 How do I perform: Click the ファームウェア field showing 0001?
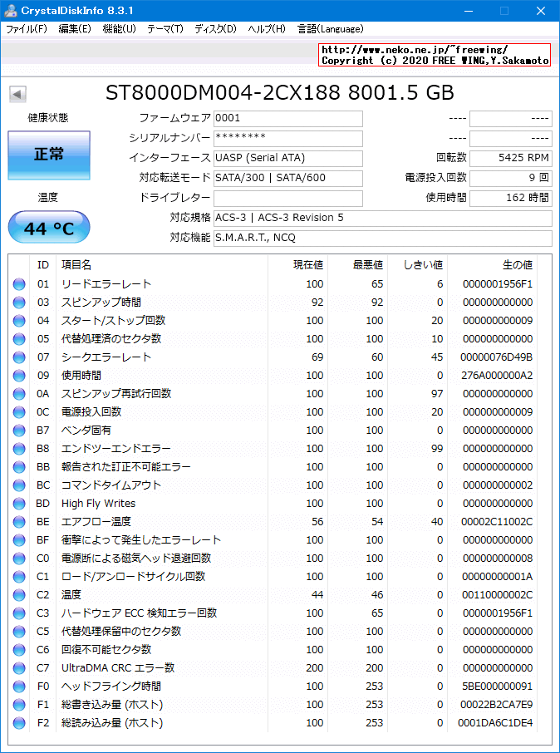pyautogui.click(x=288, y=119)
